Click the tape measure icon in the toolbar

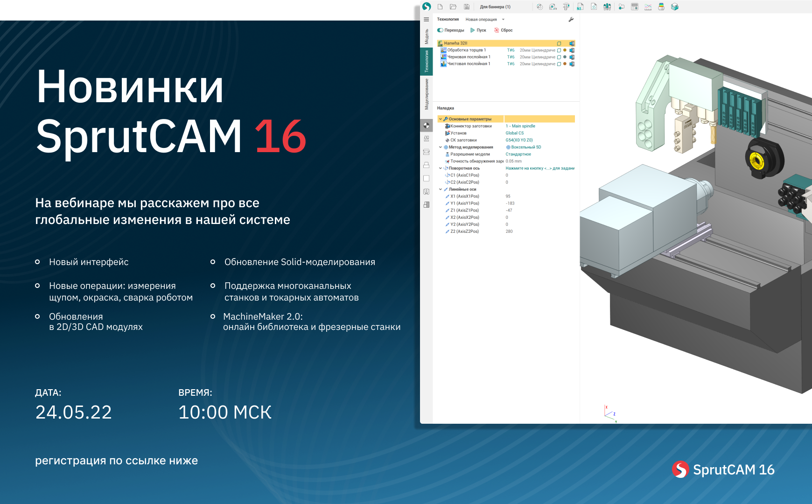click(553, 7)
